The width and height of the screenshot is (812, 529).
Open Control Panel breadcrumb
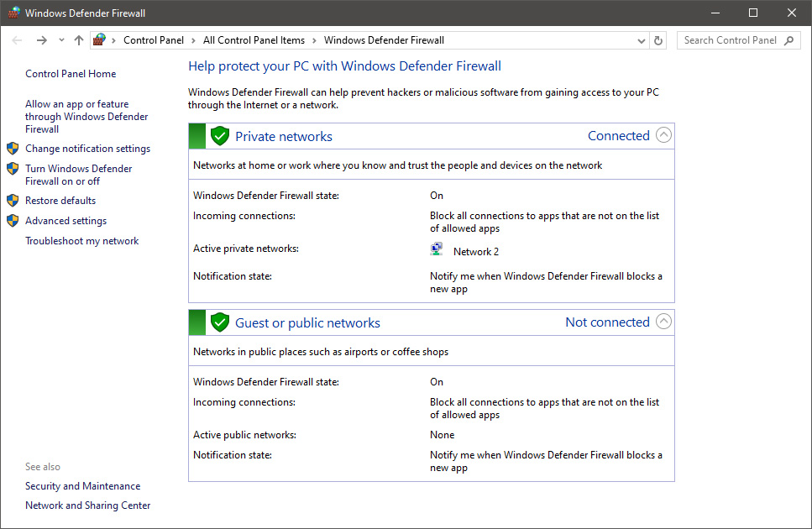(x=154, y=40)
